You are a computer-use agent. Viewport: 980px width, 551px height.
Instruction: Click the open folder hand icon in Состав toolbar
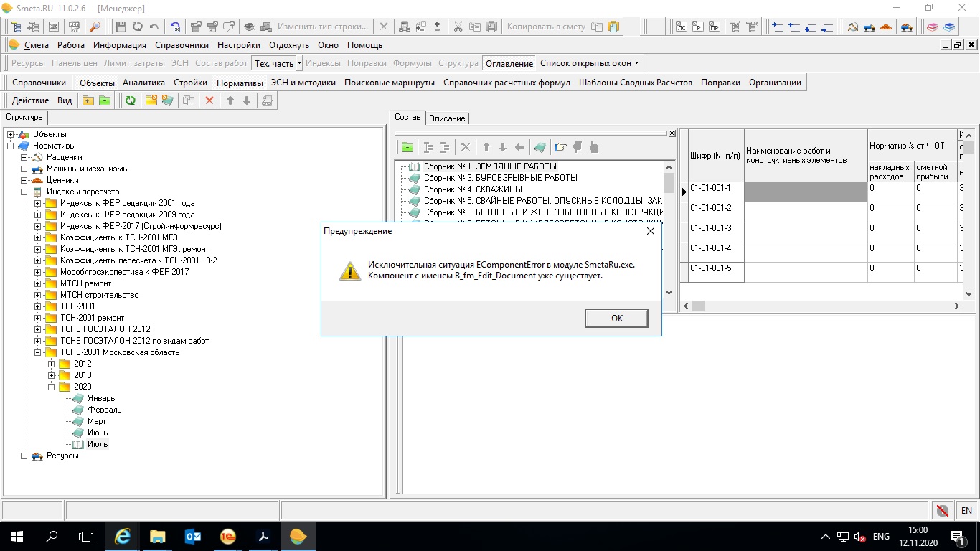560,147
